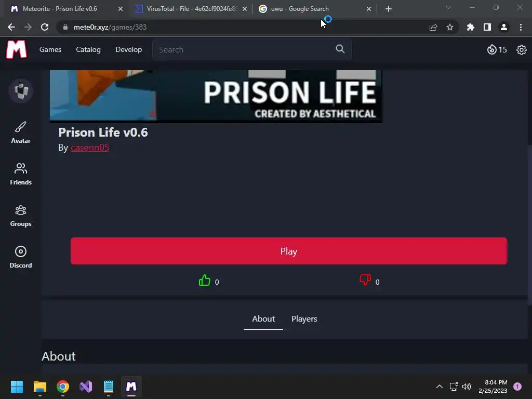Viewport: 532px width, 399px height.
Task: Open Friends in sidebar
Action: click(x=21, y=175)
